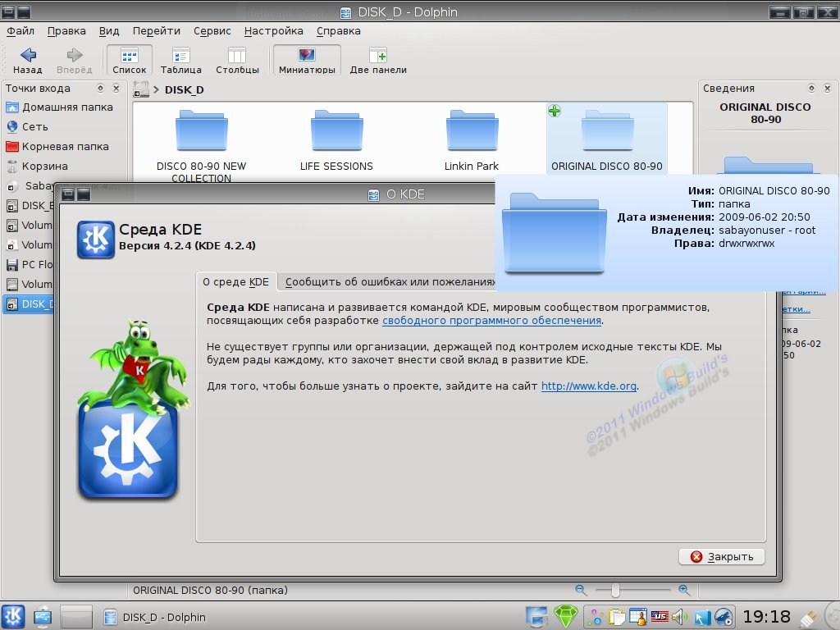The width and height of the screenshot is (840, 630).
Task: Select the highlighted DISK_D places entry
Action: pos(30,304)
